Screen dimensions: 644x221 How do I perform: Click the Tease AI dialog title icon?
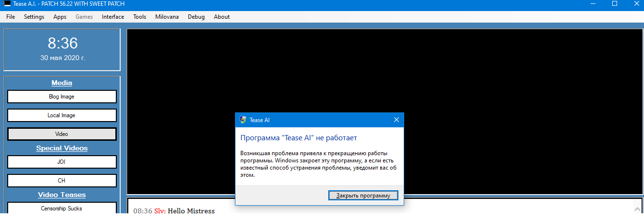243,120
